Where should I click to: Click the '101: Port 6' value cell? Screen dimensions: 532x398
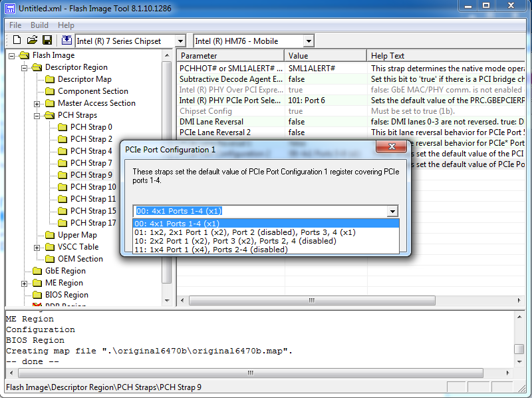(326, 100)
